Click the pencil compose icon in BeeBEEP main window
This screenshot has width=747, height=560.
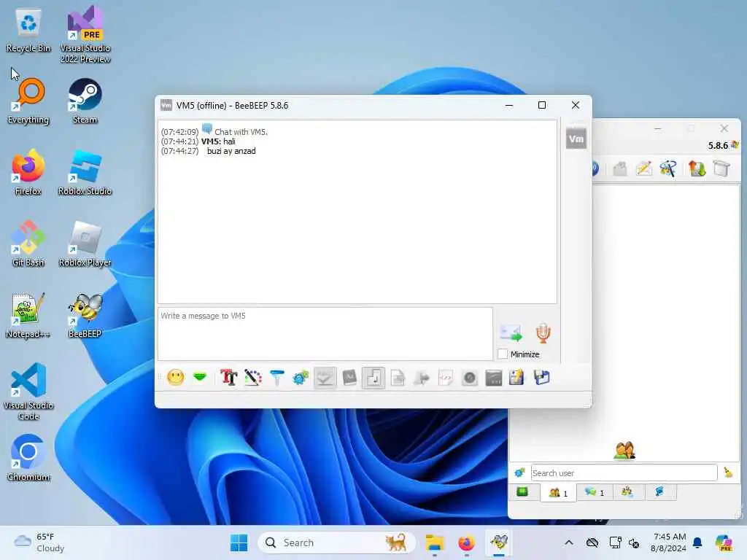point(643,168)
